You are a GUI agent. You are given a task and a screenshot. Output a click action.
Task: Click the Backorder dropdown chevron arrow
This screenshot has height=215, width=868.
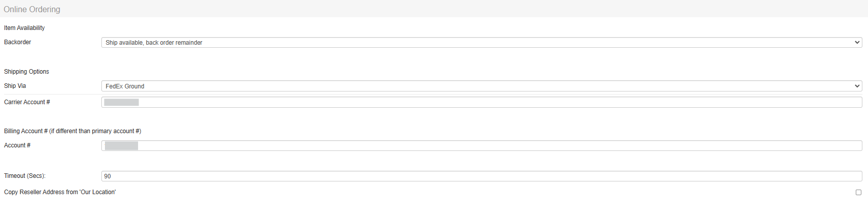point(857,43)
